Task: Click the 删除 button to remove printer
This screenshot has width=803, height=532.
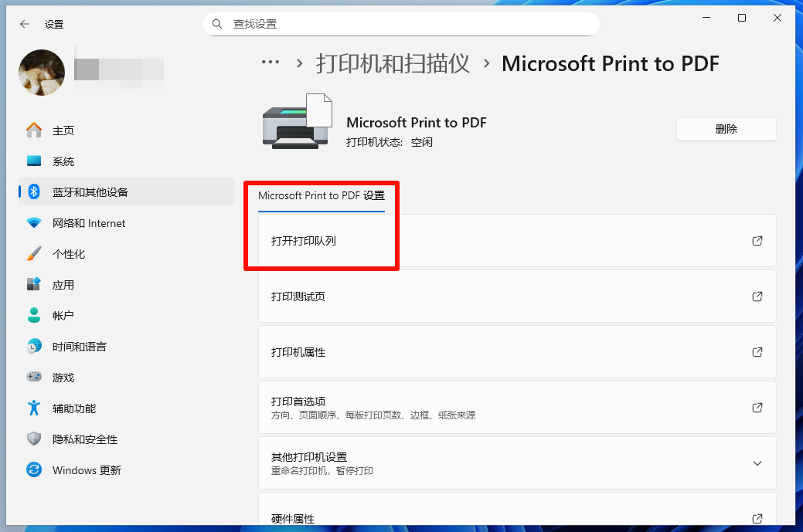Action: pyautogui.click(x=726, y=129)
